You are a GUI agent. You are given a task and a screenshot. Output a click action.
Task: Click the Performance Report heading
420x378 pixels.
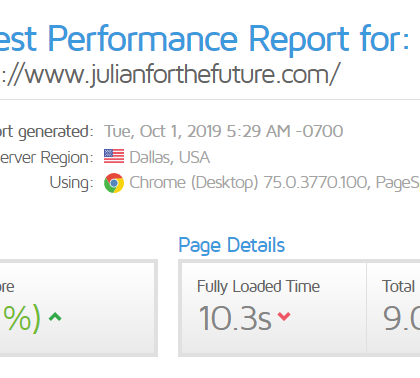click(204, 39)
